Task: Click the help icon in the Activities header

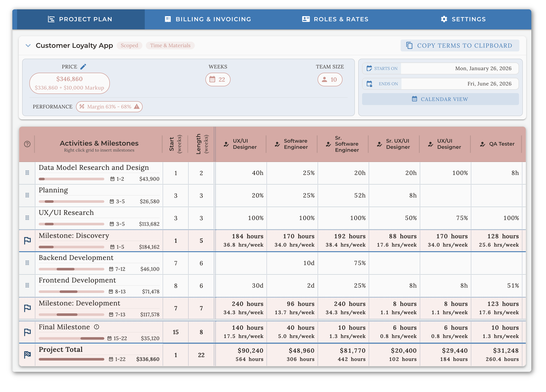Action: click(27, 144)
